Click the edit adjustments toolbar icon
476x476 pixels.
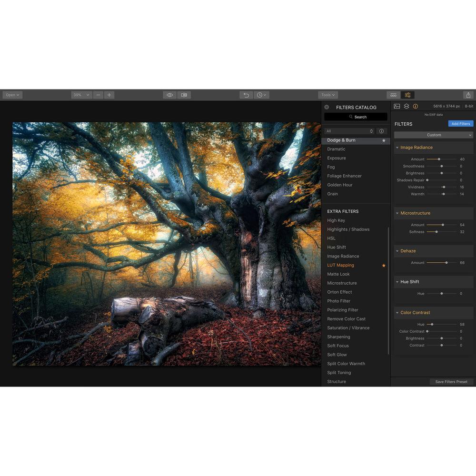(407, 95)
